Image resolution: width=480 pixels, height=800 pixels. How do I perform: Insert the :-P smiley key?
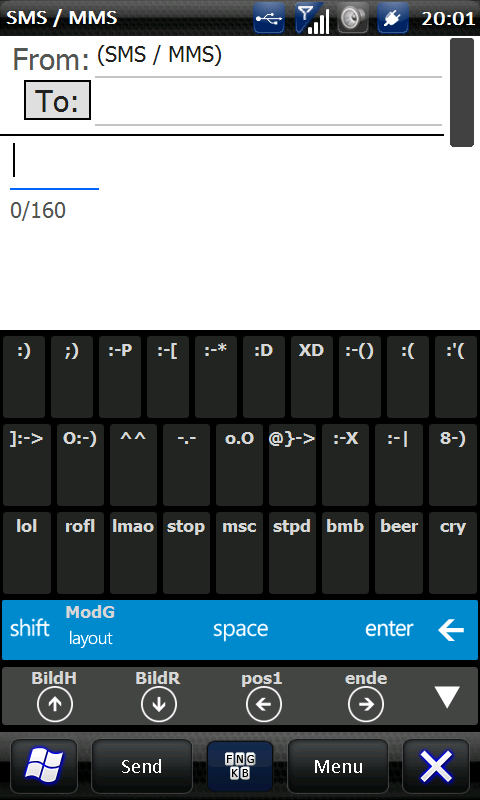tap(120, 377)
